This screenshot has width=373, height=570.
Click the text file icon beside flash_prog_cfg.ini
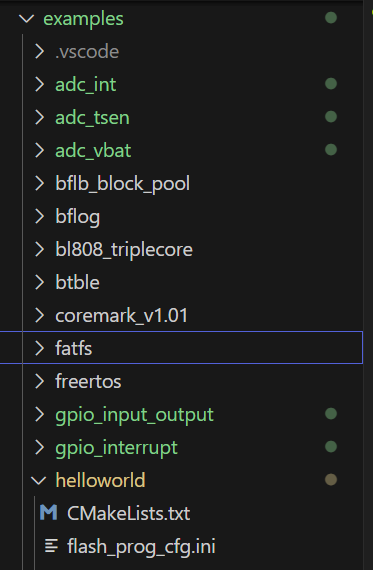point(51,546)
